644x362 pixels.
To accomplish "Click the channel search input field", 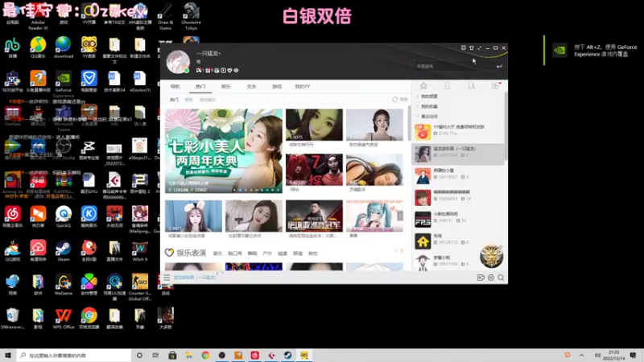I will [454, 66].
